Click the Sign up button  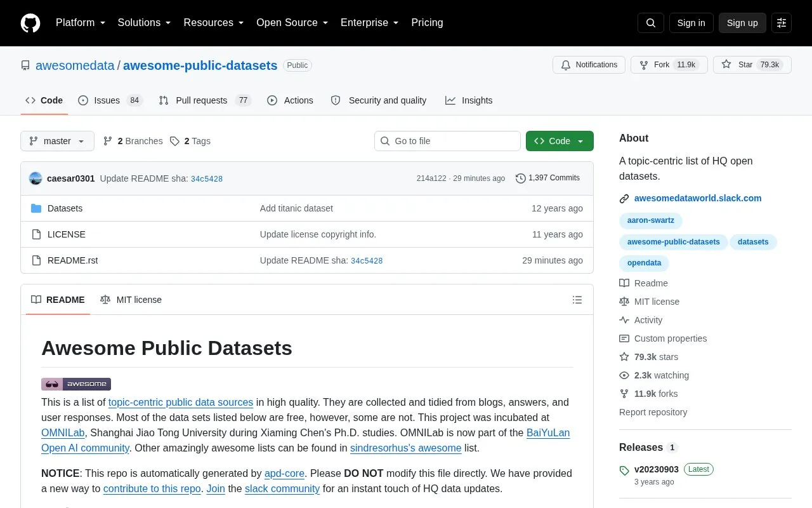(742, 23)
